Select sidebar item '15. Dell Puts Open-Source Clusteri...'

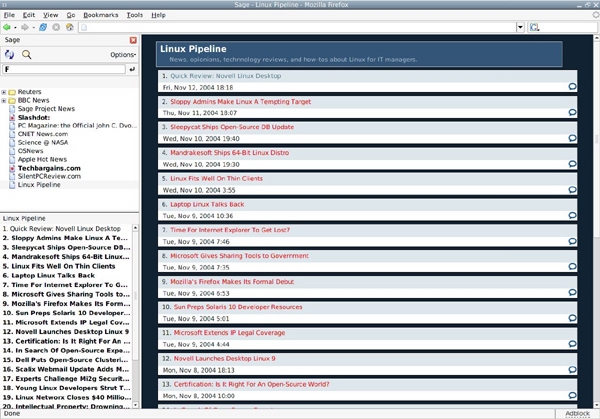(x=65, y=360)
